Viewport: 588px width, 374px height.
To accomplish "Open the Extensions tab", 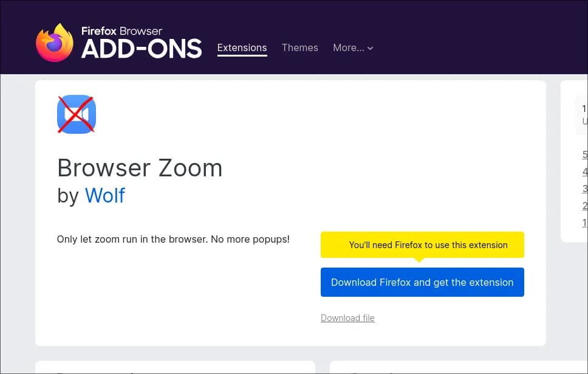I will 242,47.
